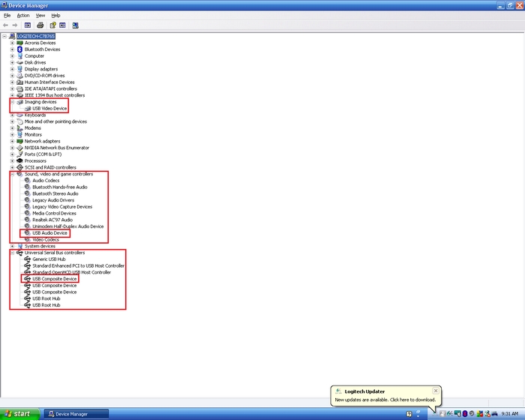Select the Monitors category icon
Image resolution: width=525 pixels, height=420 pixels.
pos(19,135)
